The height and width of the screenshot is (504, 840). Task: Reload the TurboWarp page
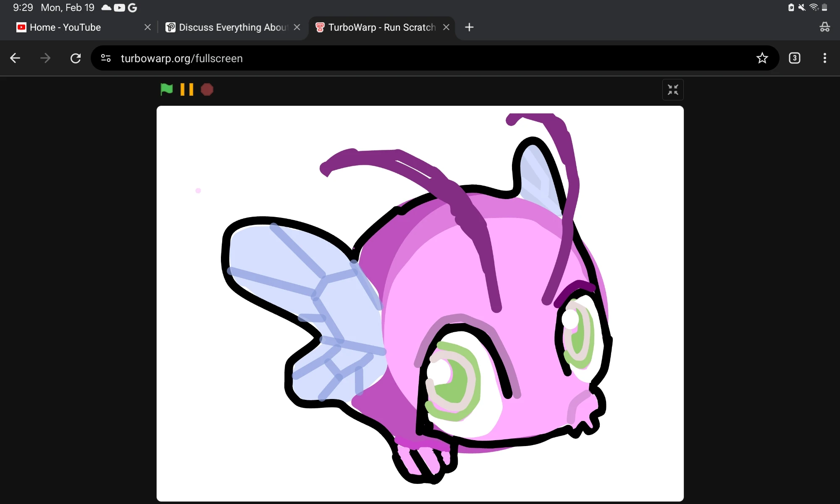(x=76, y=58)
